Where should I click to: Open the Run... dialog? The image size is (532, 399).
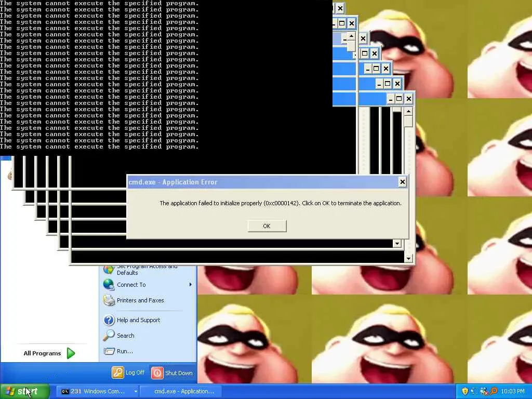(x=148, y=351)
